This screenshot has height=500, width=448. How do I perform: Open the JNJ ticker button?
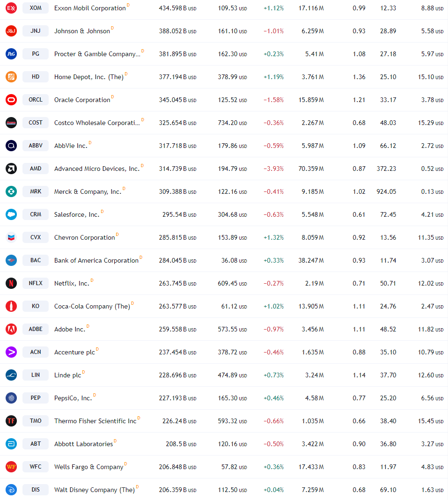(36, 31)
